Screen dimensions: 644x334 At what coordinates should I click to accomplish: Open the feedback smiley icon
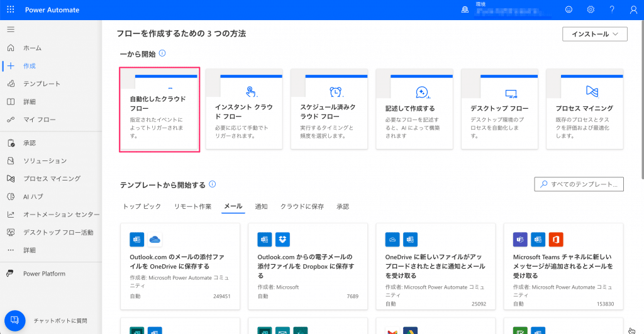click(569, 9)
